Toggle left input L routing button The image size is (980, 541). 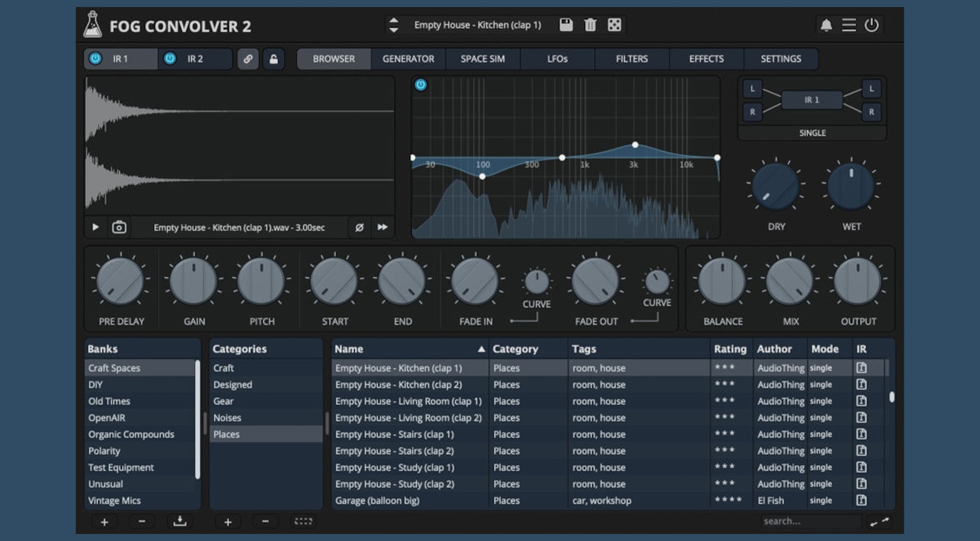(752, 88)
